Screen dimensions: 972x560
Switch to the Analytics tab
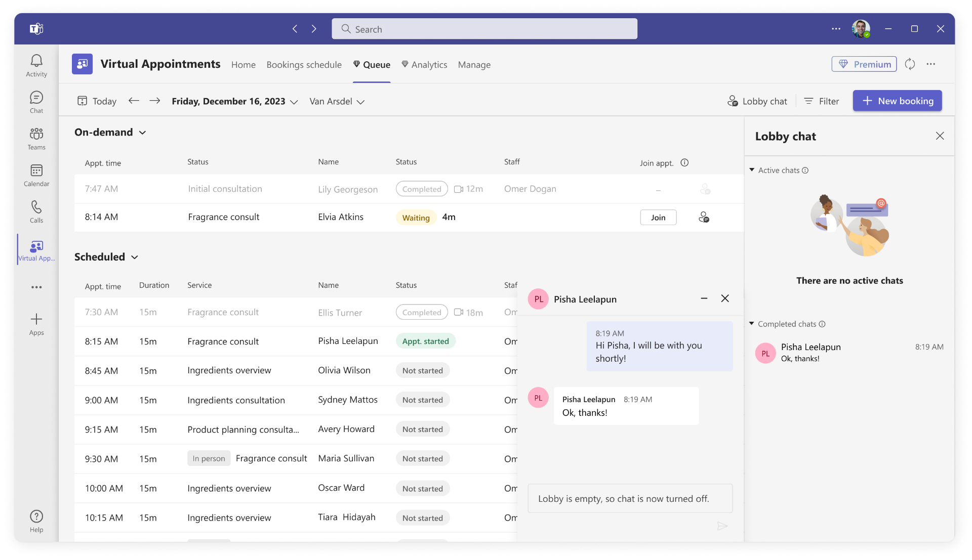click(424, 65)
